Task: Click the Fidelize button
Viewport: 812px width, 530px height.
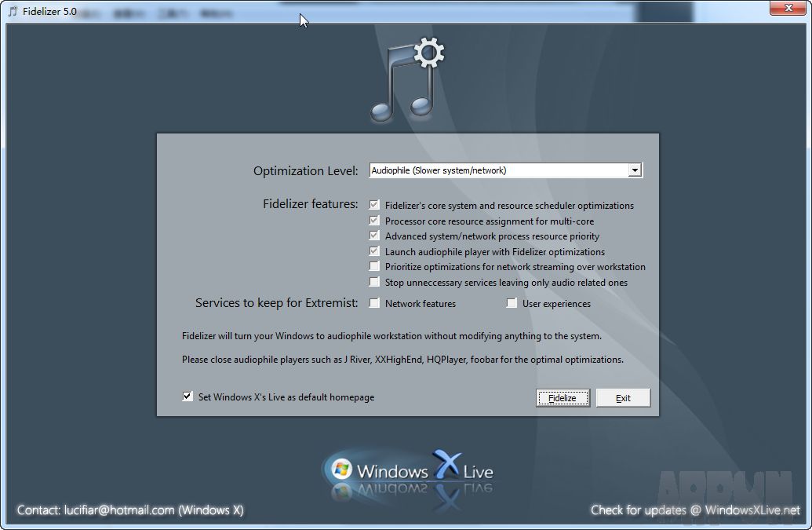Action: (x=563, y=398)
